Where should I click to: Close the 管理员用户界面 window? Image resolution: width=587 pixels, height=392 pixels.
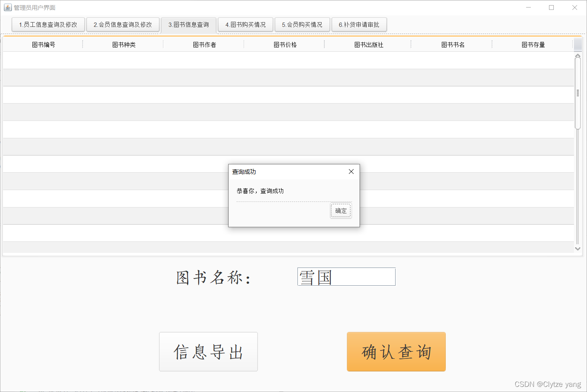tap(575, 8)
